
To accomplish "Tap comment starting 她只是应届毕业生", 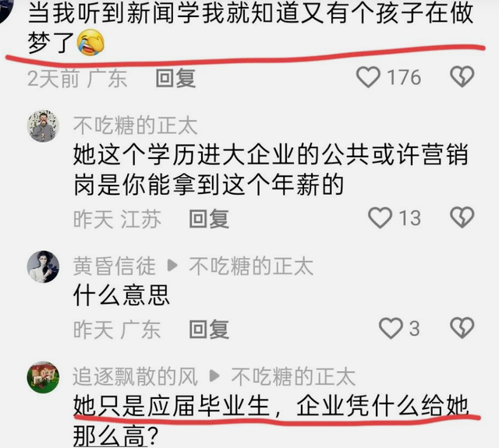I will pyautogui.click(x=271, y=420).
